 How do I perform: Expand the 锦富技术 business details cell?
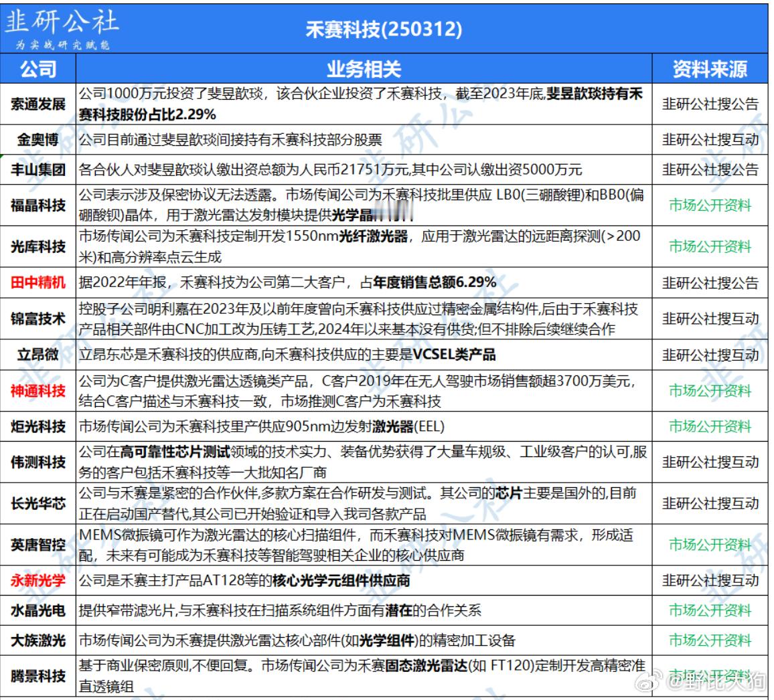pyautogui.click(x=364, y=320)
